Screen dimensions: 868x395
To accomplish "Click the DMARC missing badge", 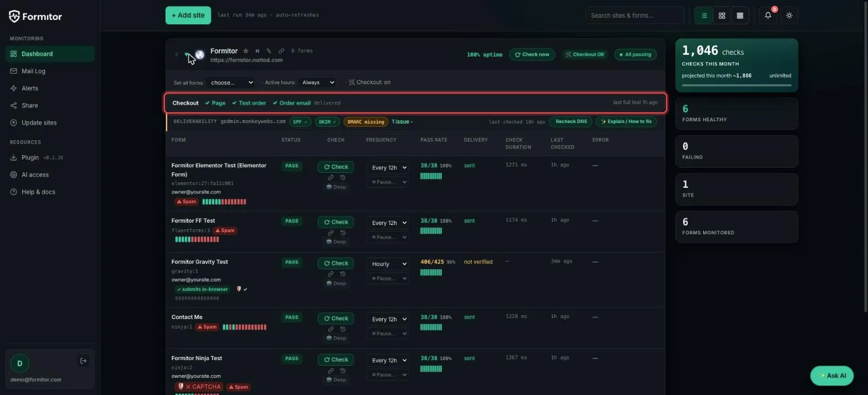I will click(x=366, y=122).
